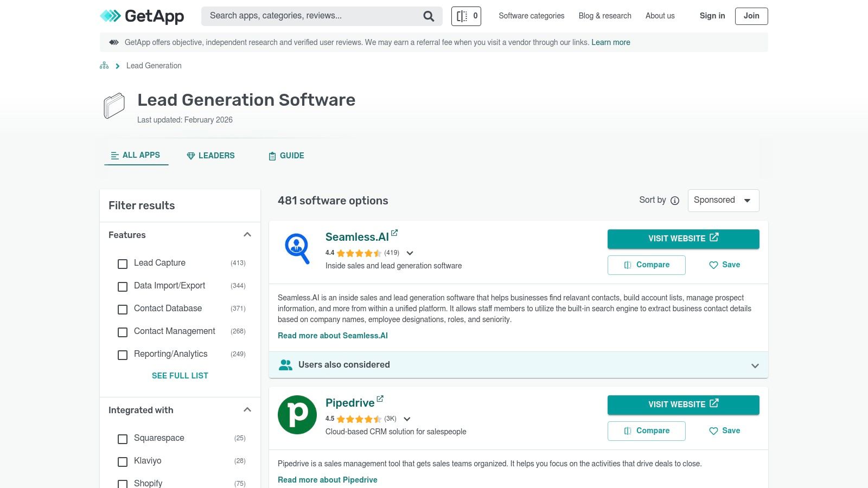This screenshot has width=868, height=488.
Task: Open the comparison tray counter icon
Action: click(466, 16)
